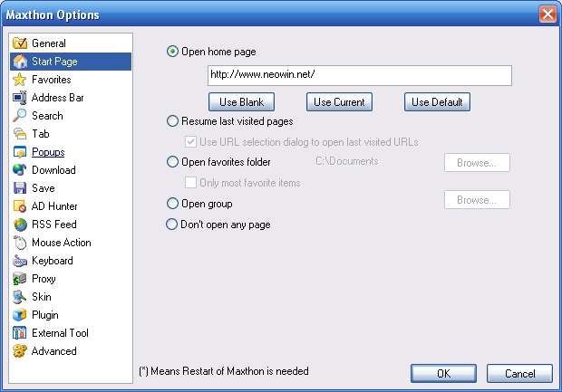The width and height of the screenshot is (562, 392).
Task: Go to Address Bar settings
Action: click(x=58, y=98)
